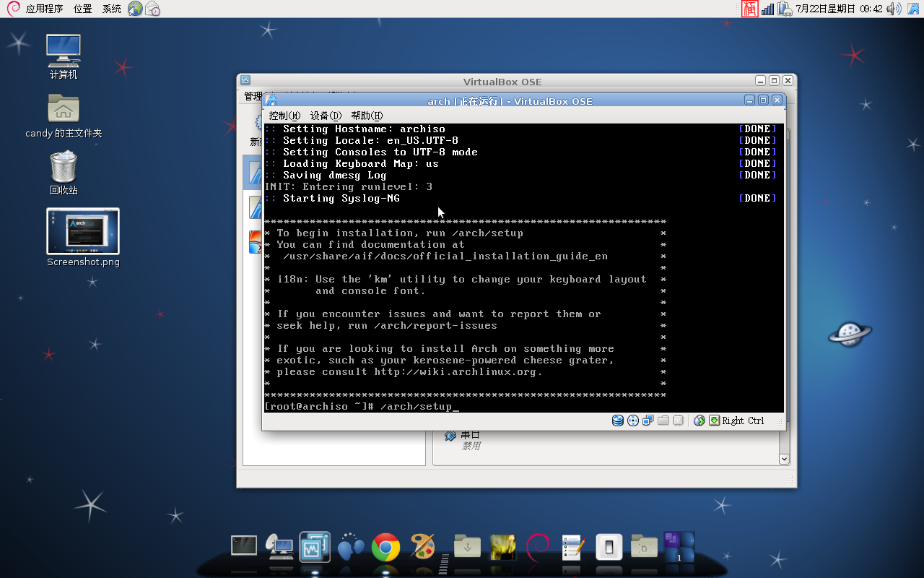The width and height of the screenshot is (924, 578).
Task: Open candy 的主文件夹 home folder icon
Action: [x=64, y=116]
